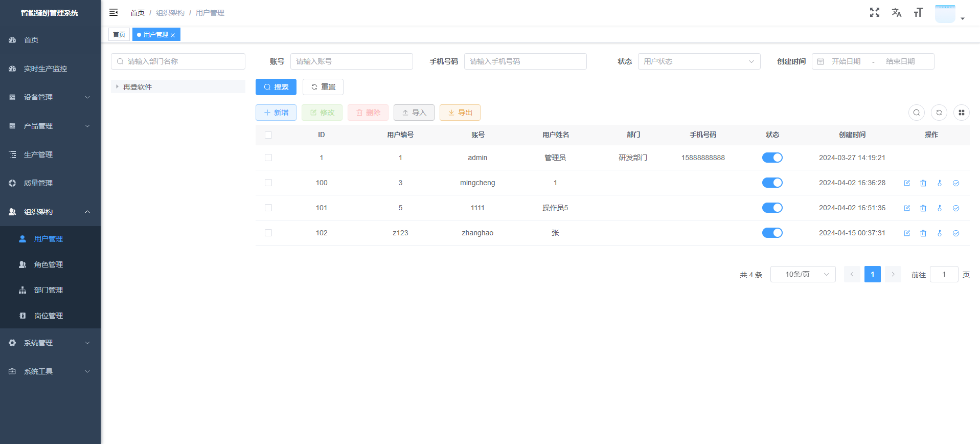Collapse the sidebar with the hamburger icon
This screenshot has width=980, height=444.
pos(113,12)
